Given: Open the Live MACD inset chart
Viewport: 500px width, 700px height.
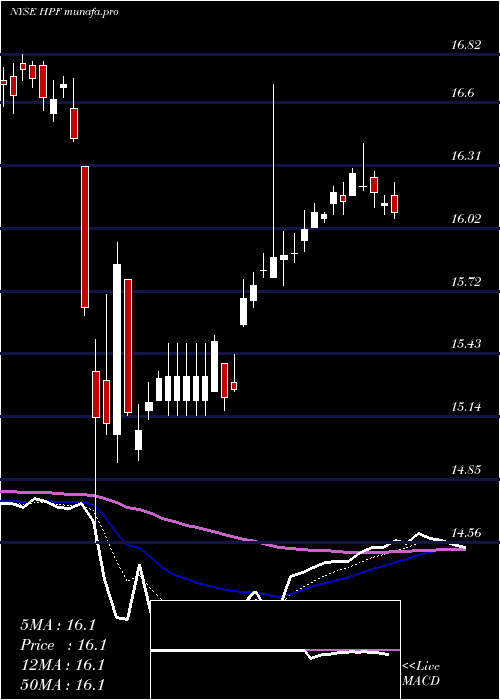Looking at the screenshot, I should click(276, 650).
